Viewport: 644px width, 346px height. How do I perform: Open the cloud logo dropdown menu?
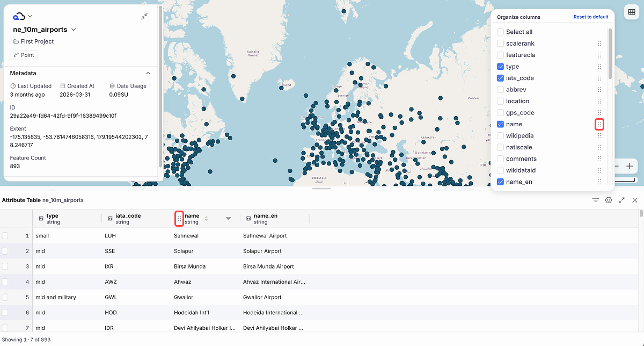pyautogui.click(x=23, y=17)
